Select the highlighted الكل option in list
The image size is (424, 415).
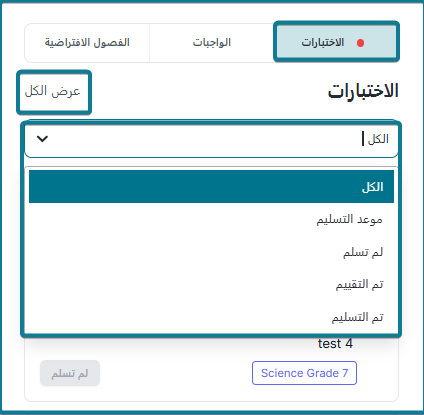pyautogui.click(x=211, y=187)
